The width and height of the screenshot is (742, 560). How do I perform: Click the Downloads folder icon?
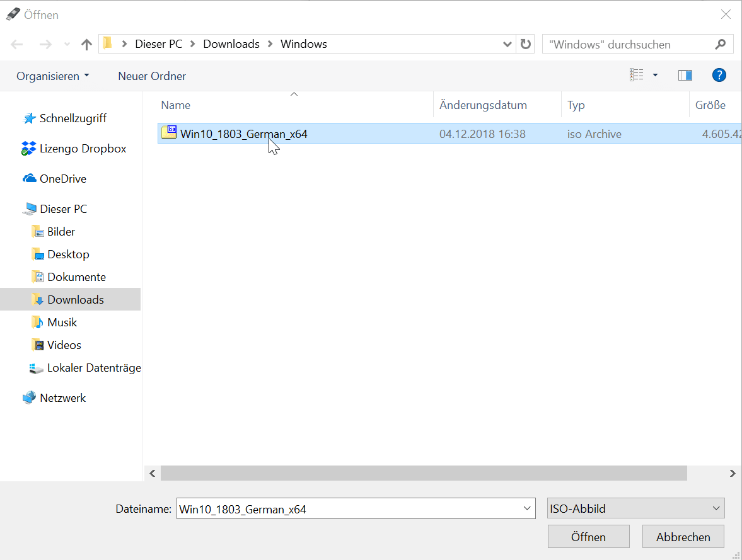pos(38,299)
